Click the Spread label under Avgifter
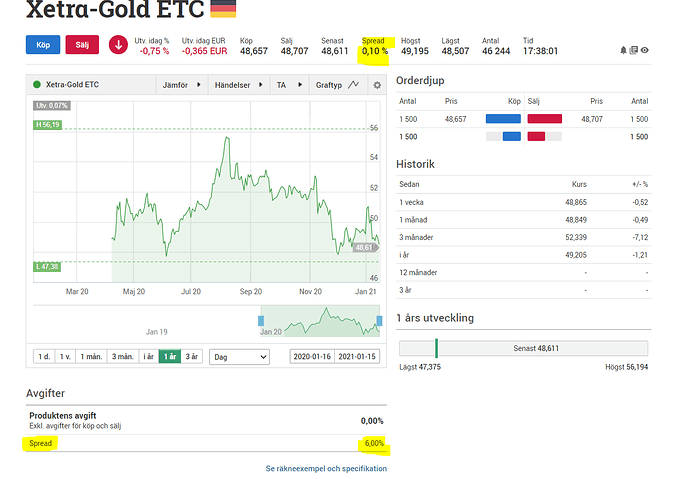690x479 pixels. coord(40,443)
